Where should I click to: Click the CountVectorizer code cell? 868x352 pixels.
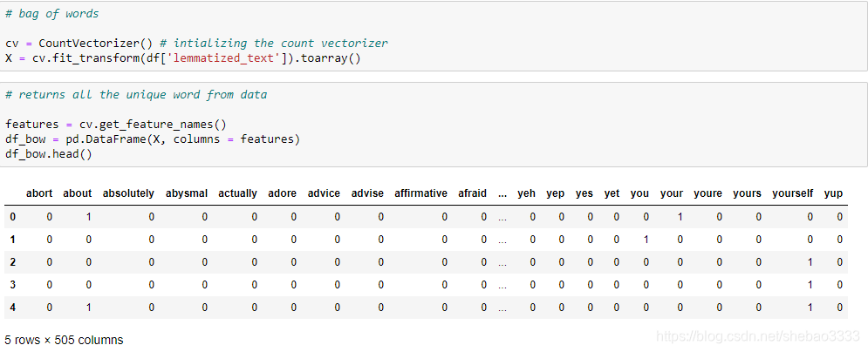[x=434, y=36]
